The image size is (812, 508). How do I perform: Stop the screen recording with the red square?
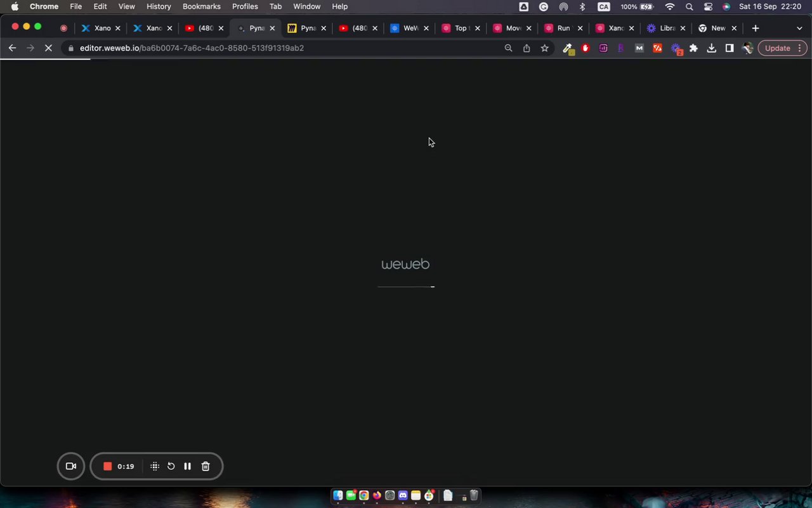tap(108, 466)
